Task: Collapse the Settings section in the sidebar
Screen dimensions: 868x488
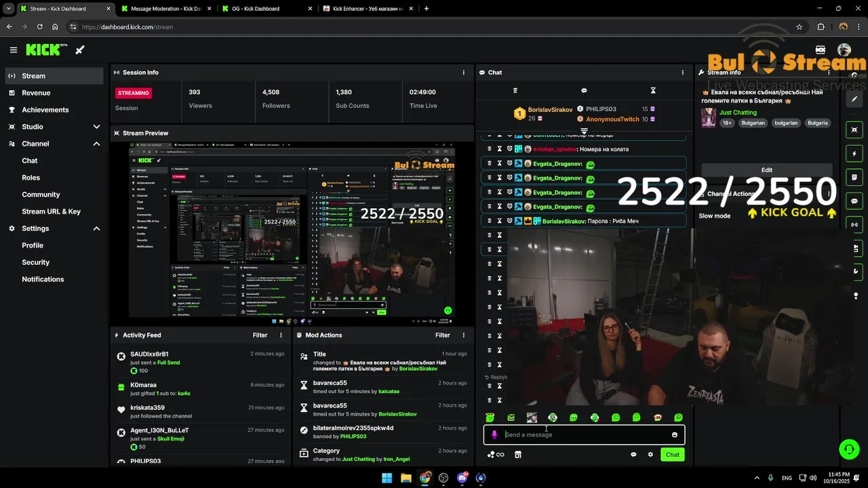Action: click(96, 228)
